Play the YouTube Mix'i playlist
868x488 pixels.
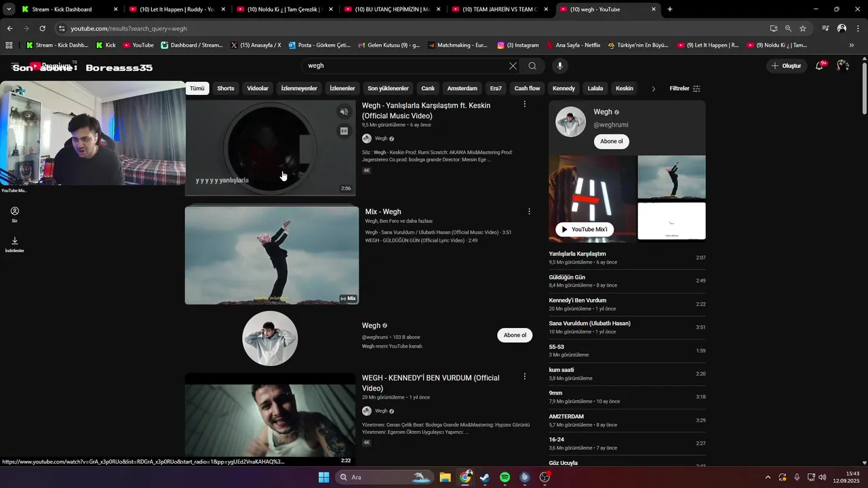point(585,229)
